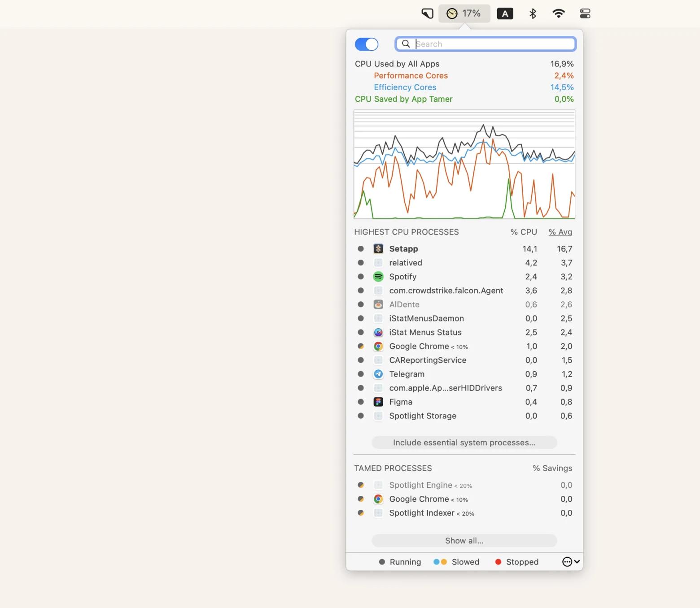Click the Spotlight Indexer process icon
This screenshot has height=608, width=700.
[378, 512]
